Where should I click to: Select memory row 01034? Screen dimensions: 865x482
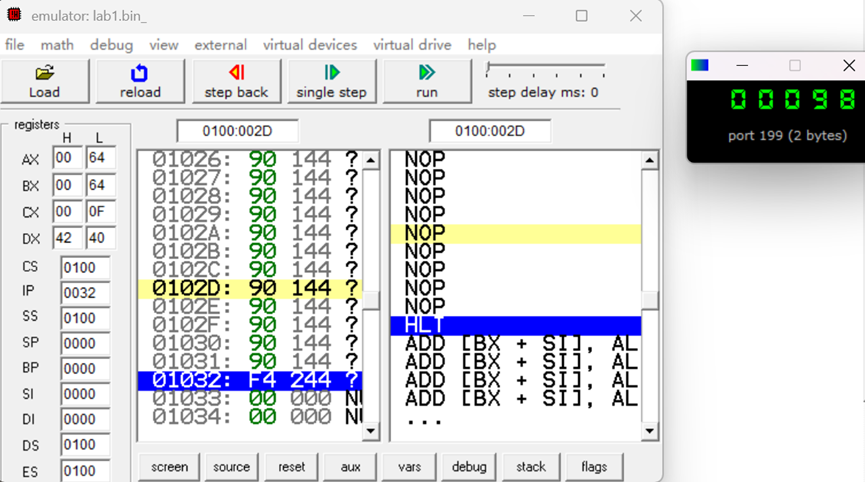pyautogui.click(x=250, y=417)
